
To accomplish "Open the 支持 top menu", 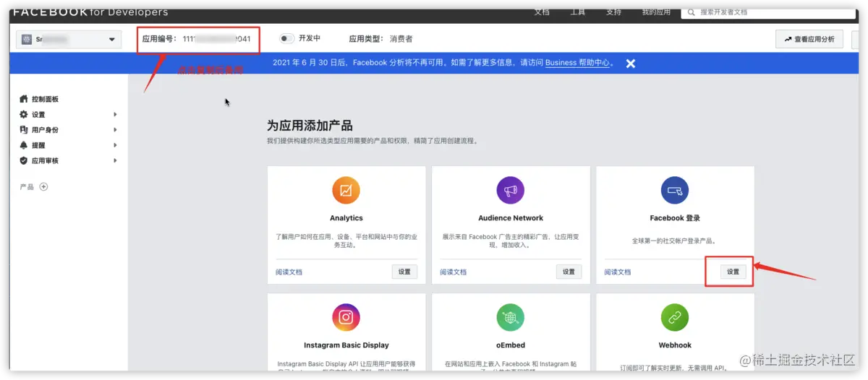I will (613, 12).
